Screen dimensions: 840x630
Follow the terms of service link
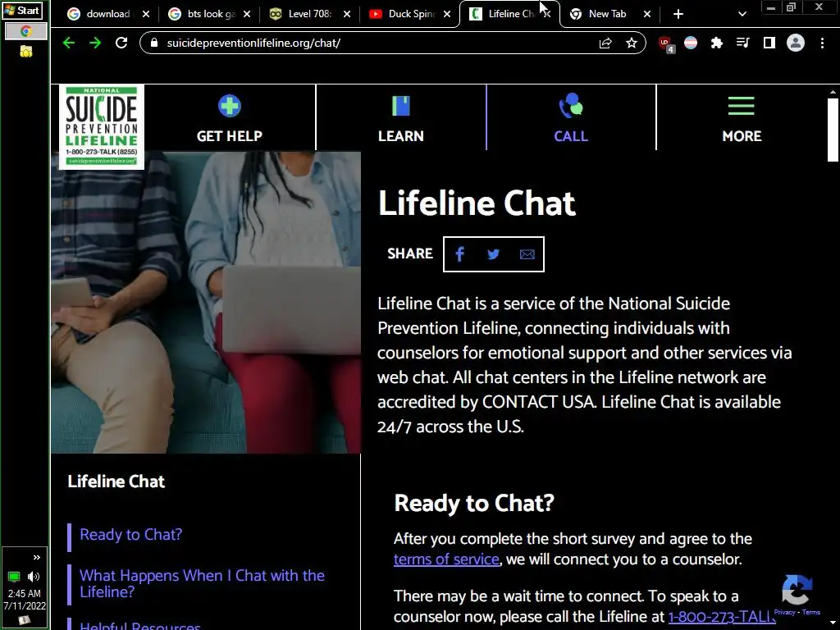(x=446, y=559)
